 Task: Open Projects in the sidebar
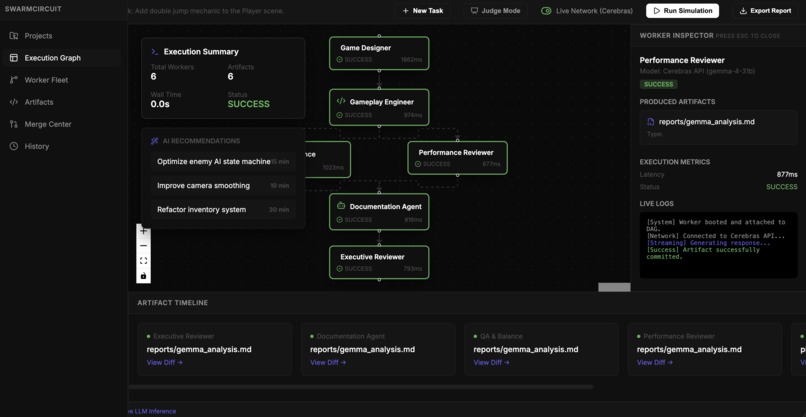62,36
